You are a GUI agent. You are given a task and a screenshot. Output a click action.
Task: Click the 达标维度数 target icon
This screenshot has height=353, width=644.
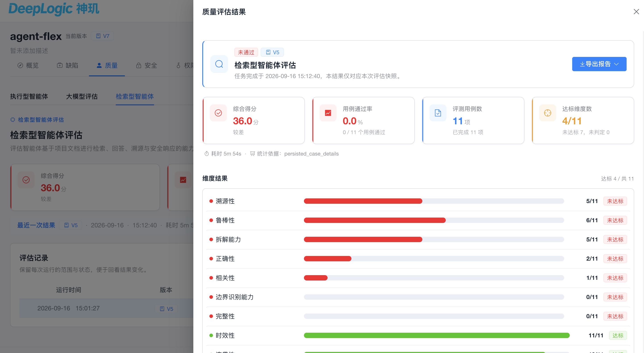[547, 113]
